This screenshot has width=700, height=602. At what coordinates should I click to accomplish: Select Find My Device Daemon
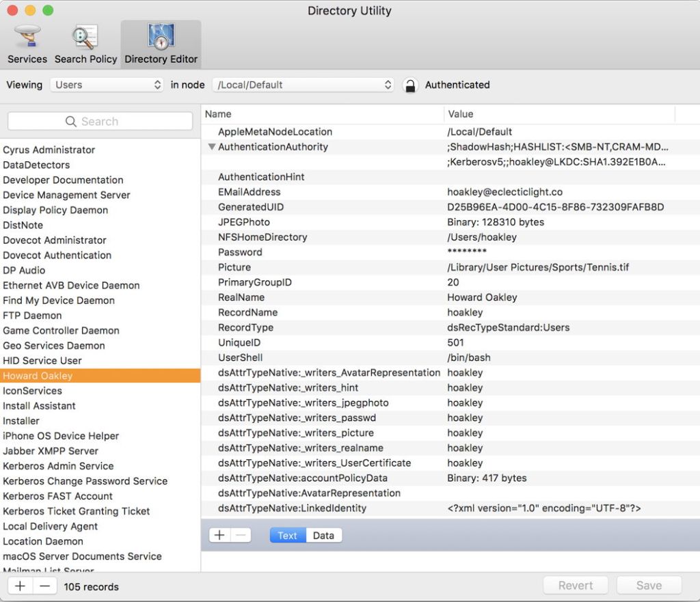[100, 301]
